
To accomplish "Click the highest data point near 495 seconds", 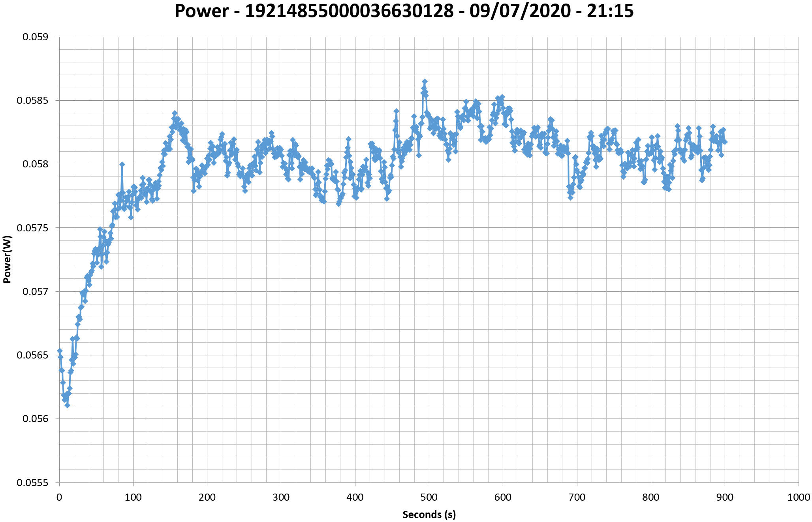I will [425, 82].
